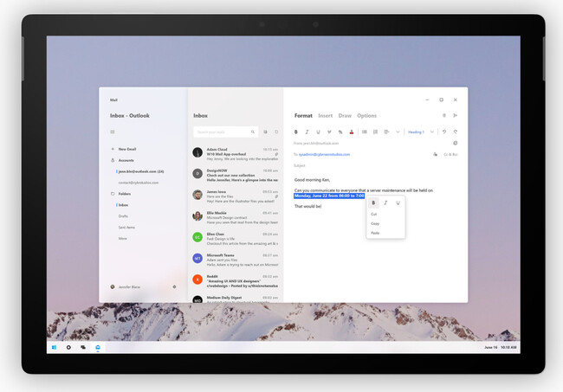The width and height of the screenshot is (563, 392).
Task: Open the Microsoft Teams notification email
Action: (236, 260)
